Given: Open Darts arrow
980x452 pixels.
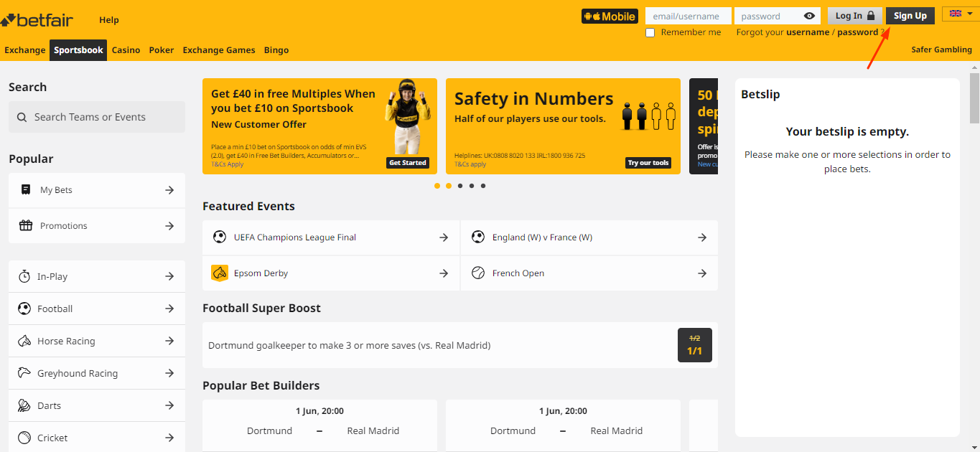Looking at the screenshot, I should 169,405.
